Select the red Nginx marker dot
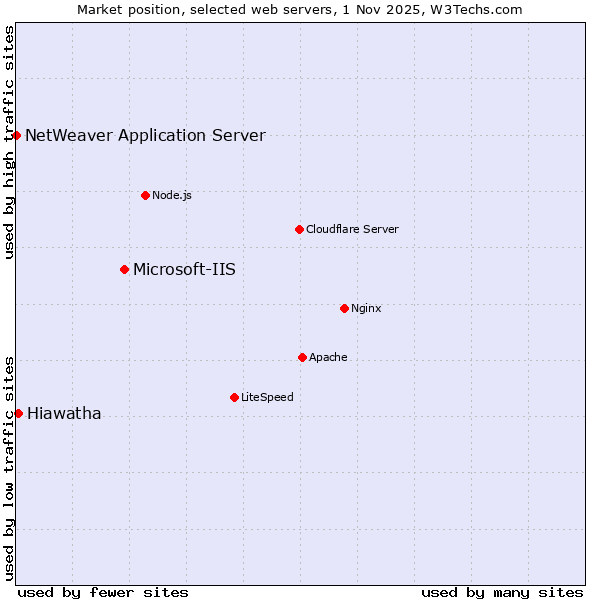600x600 pixels. 344,308
